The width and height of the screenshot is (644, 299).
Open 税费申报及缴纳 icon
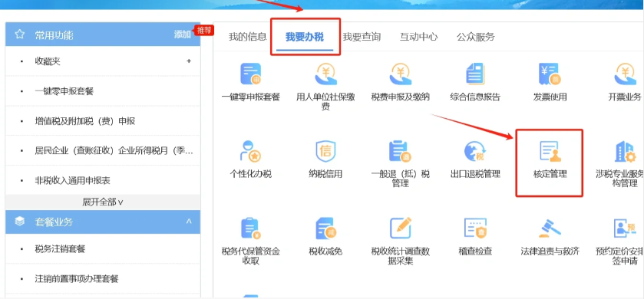click(401, 74)
